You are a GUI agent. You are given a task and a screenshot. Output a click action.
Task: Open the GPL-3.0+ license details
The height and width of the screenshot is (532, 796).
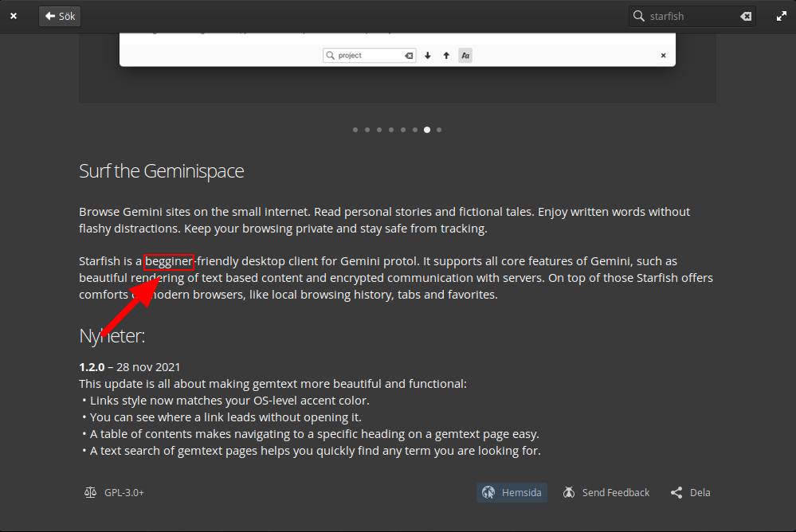coord(124,492)
